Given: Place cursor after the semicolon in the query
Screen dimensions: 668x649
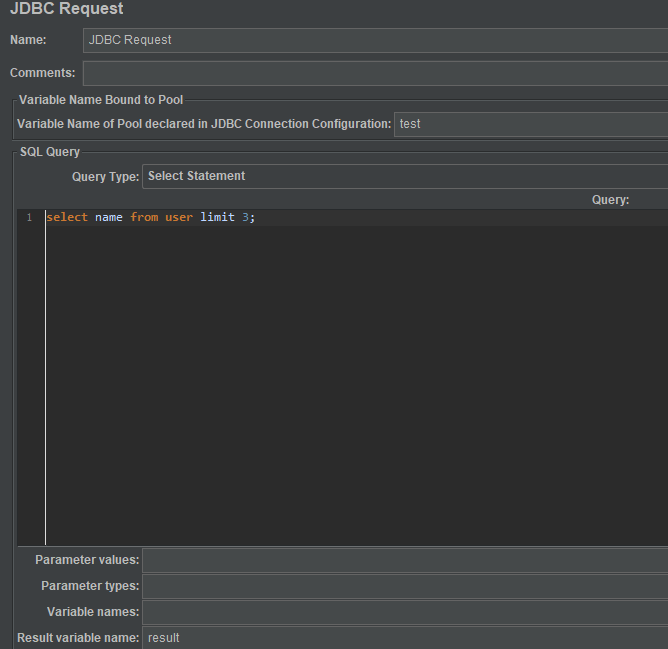Looking at the screenshot, I should click(x=257, y=218).
